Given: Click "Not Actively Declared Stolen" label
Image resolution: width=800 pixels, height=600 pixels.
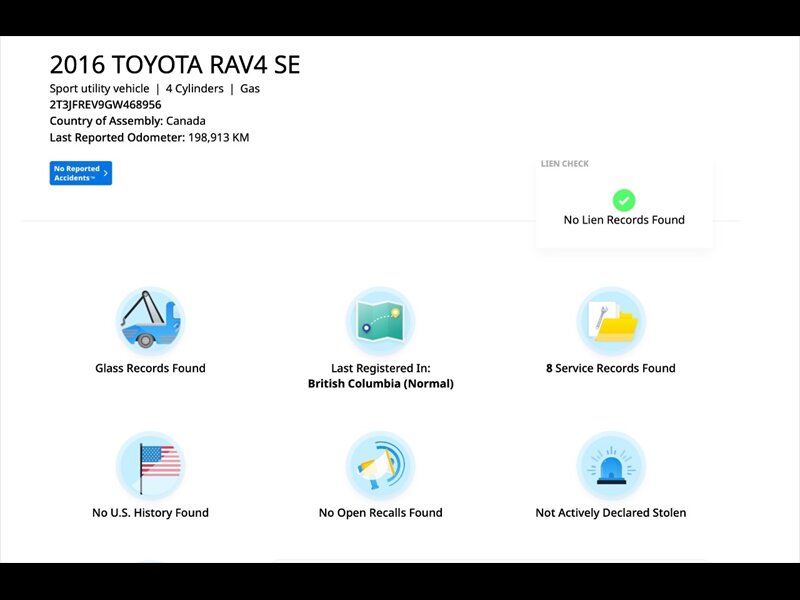Looking at the screenshot, I should pos(611,513).
